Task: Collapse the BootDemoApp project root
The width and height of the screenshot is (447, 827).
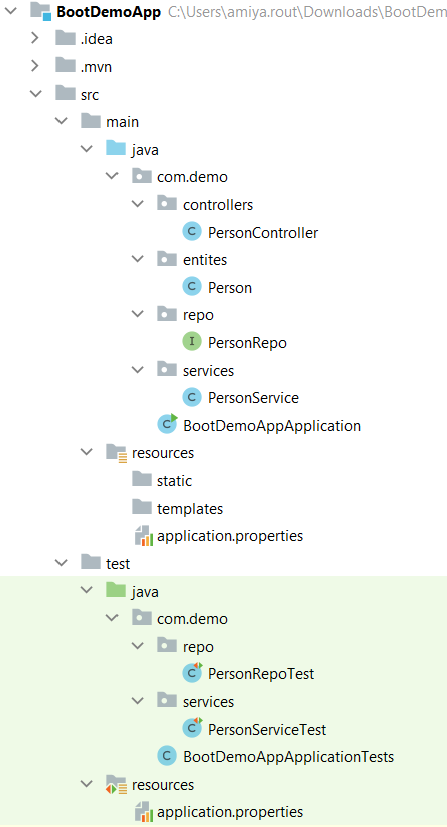Action: click(x=10, y=11)
